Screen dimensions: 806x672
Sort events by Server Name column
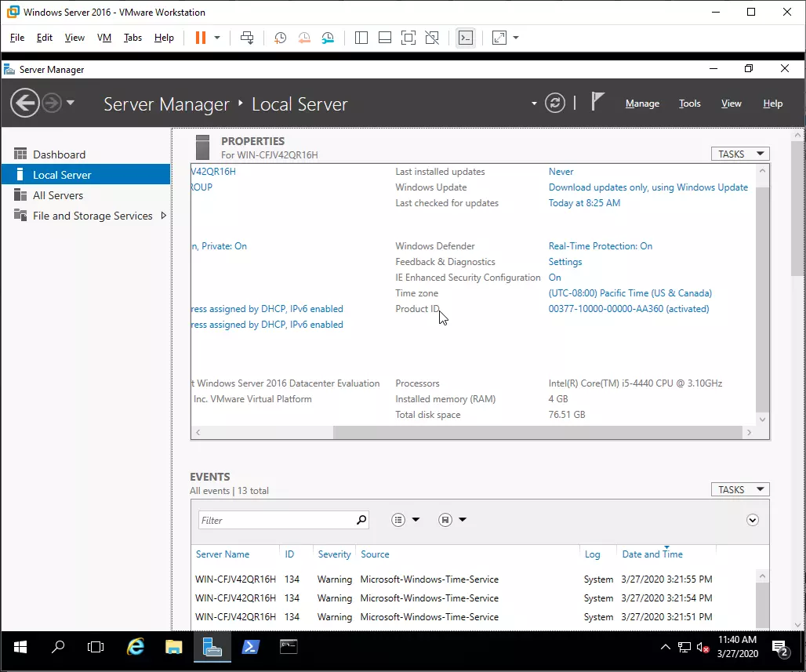223,554
